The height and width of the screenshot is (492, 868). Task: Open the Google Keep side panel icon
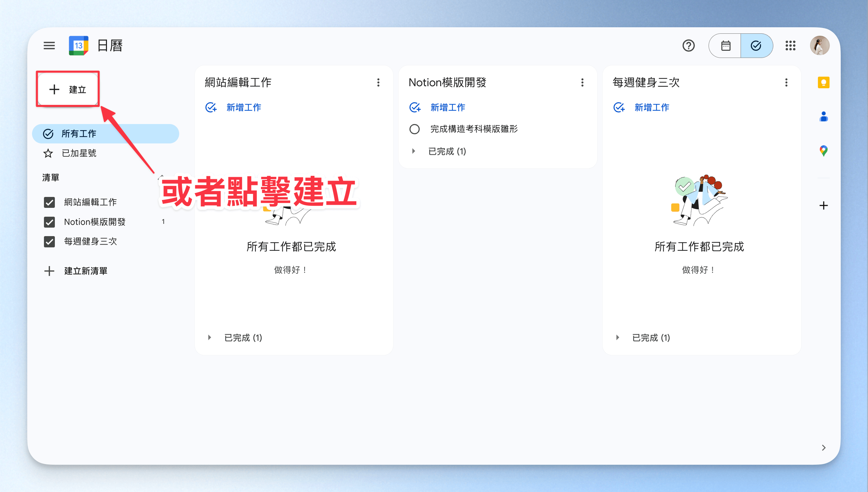pyautogui.click(x=823, y=82)
